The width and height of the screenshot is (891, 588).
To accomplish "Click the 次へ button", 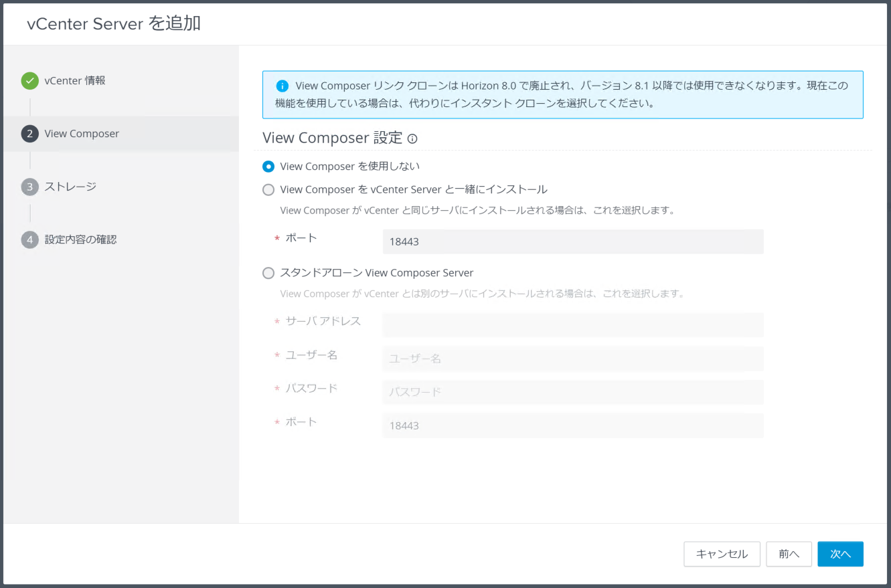I will (840, 554).
